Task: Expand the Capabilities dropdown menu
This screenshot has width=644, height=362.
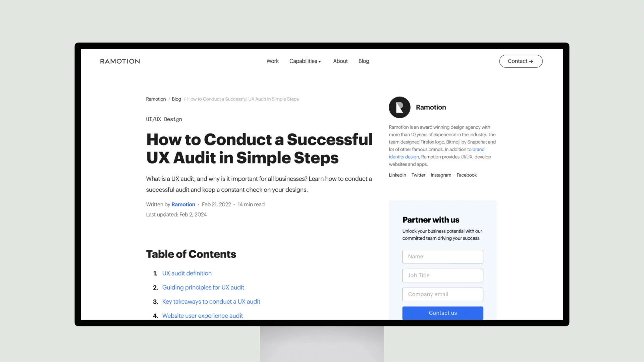Action: click(x=305, y=61)
